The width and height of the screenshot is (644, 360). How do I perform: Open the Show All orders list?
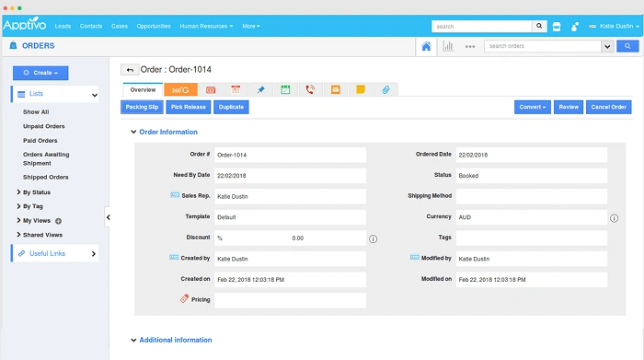pyautogui.click(x=36, y=111)
